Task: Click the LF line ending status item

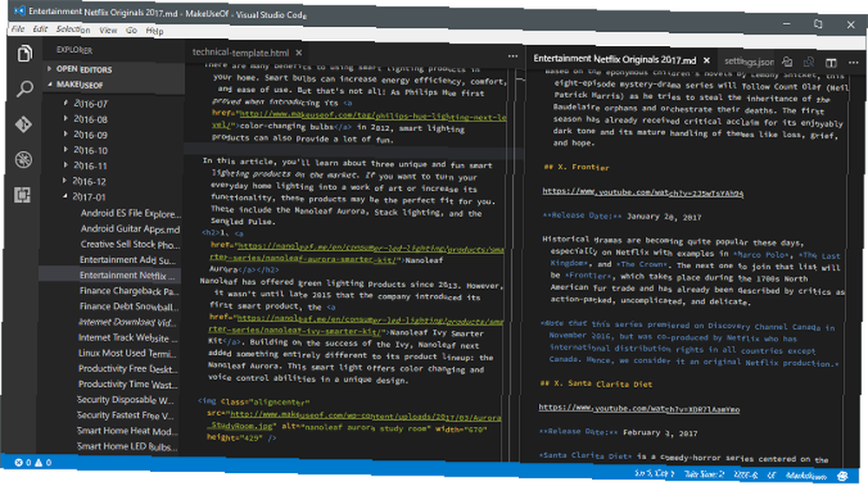Action: [x=771, y=475]
